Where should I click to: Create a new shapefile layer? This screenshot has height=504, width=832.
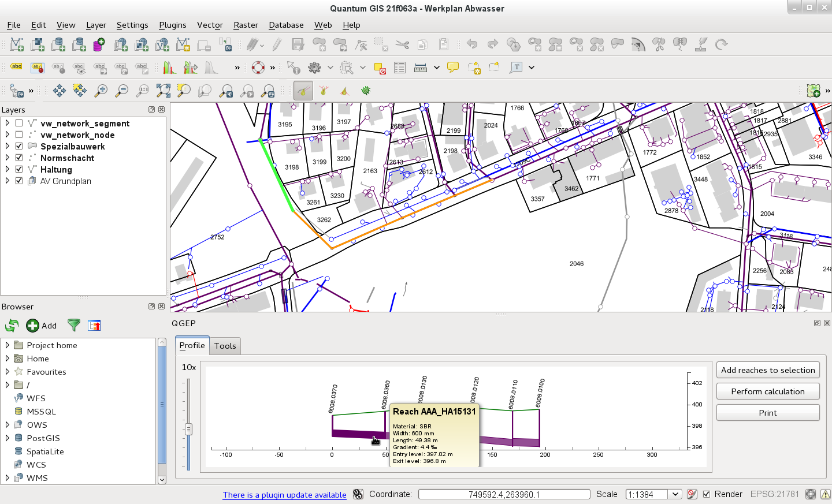[183, 44]
